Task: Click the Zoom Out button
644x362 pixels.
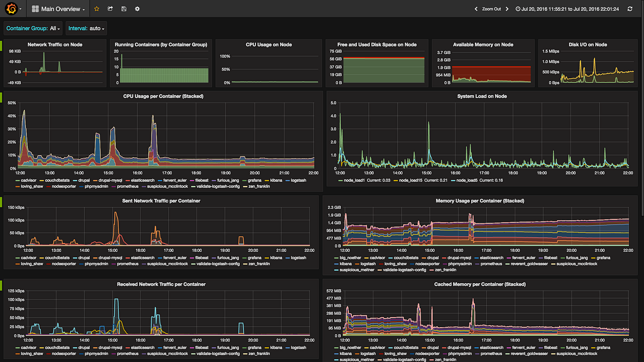Action: pos(492,9)
